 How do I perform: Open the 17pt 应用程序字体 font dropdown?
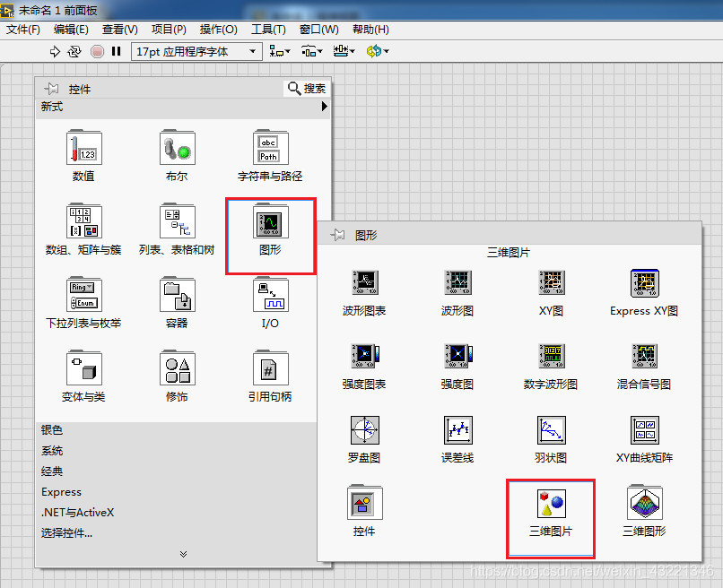196,51
